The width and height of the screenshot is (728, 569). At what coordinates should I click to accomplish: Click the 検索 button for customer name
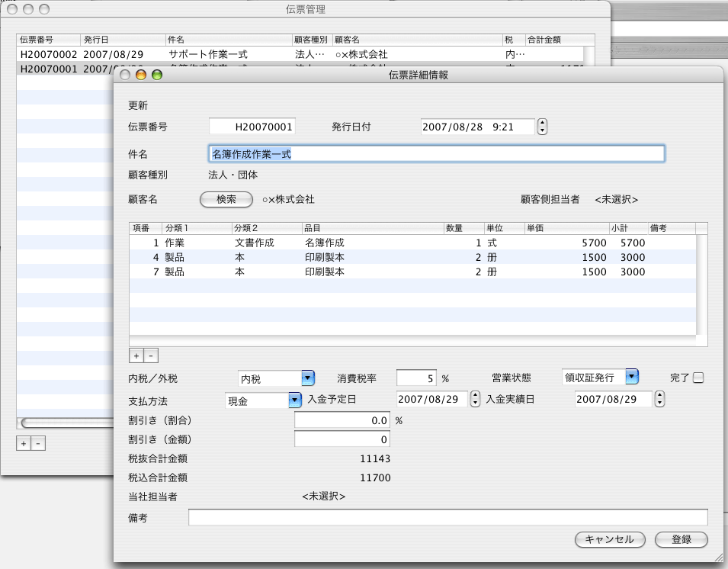226,199
